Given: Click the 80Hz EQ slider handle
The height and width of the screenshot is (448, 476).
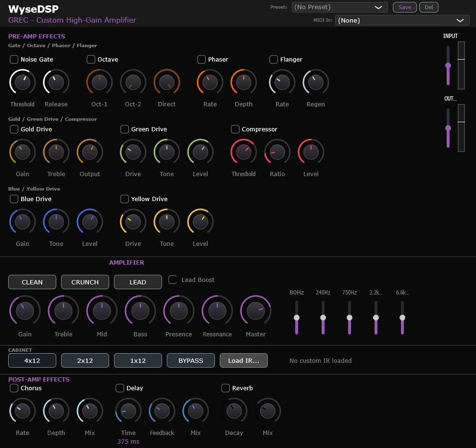Looking at the screenshot, I should tap(297, 318).
